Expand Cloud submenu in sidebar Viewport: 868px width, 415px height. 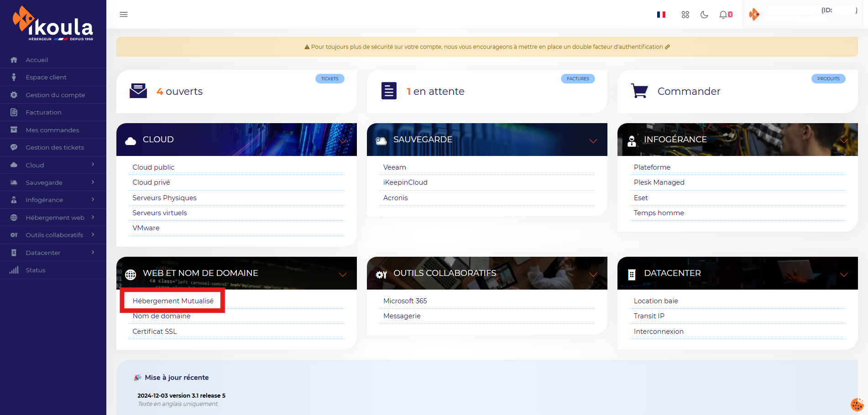(x=93, y=165)
